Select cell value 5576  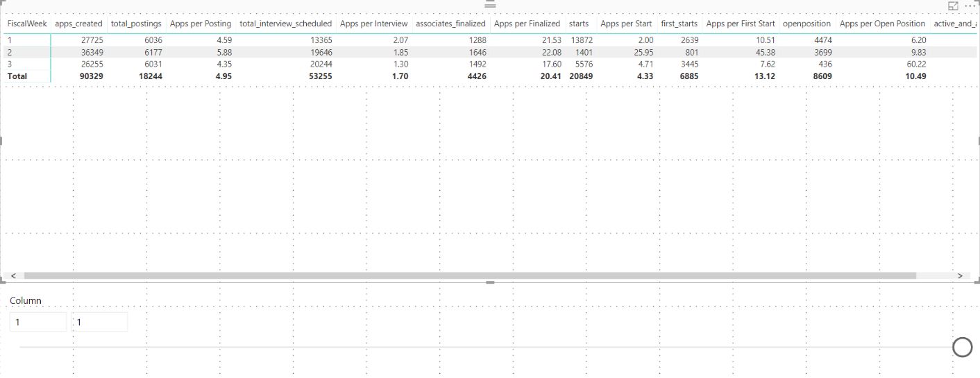click(584, 65)
